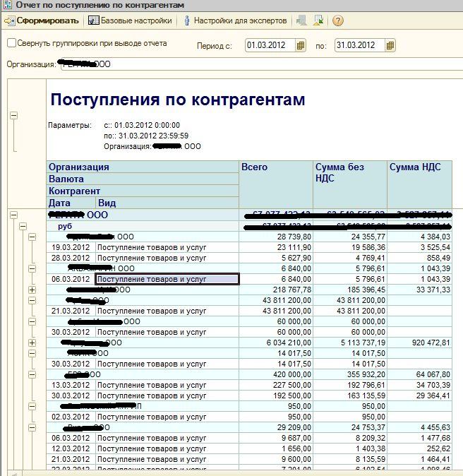Click the руб currency row label
The width and height of the screenshot is (463, 476).
point(65,226)
